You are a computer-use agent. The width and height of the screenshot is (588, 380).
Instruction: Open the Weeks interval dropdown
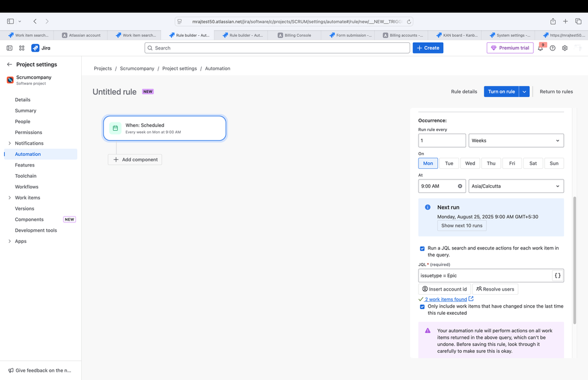pos(516,141)
